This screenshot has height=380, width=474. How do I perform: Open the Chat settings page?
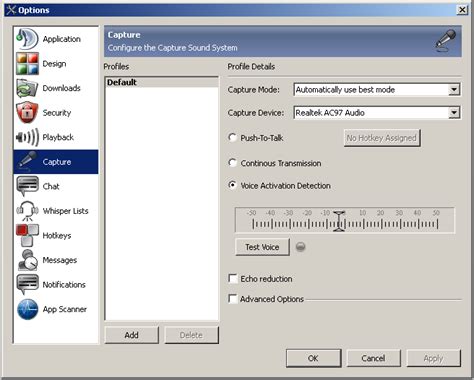point(56,186)
